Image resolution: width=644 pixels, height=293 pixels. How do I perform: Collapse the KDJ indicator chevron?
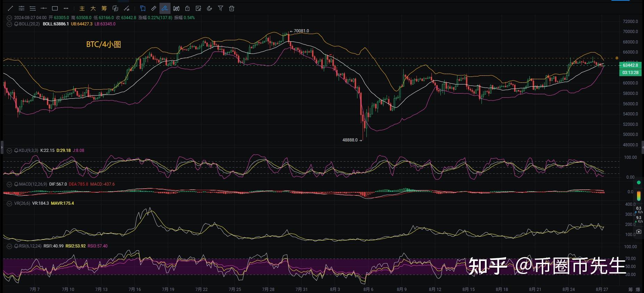9,150
